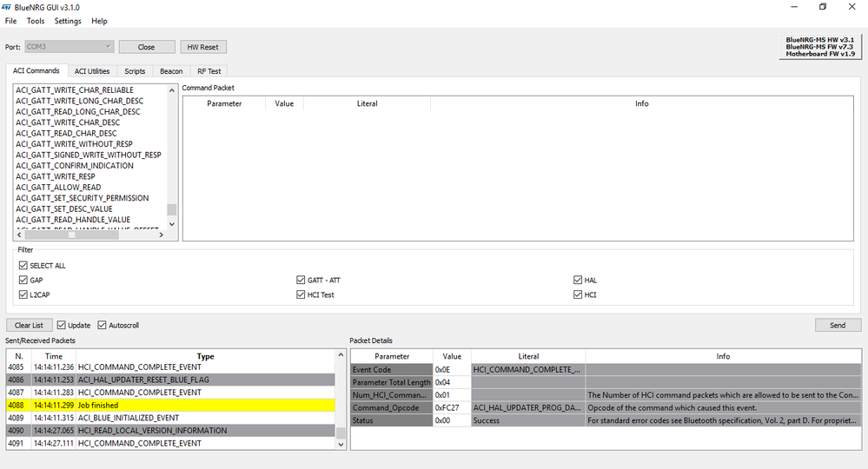868x469 pixels.
Task: Select ACI_GATT_ALLOW_READ command
Action: (58, 187)
